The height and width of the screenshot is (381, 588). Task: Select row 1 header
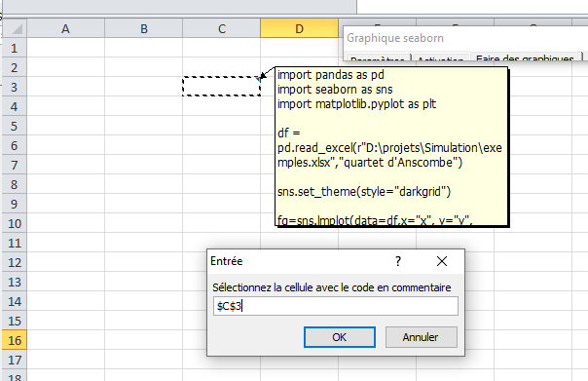click(x=15, y=48)
